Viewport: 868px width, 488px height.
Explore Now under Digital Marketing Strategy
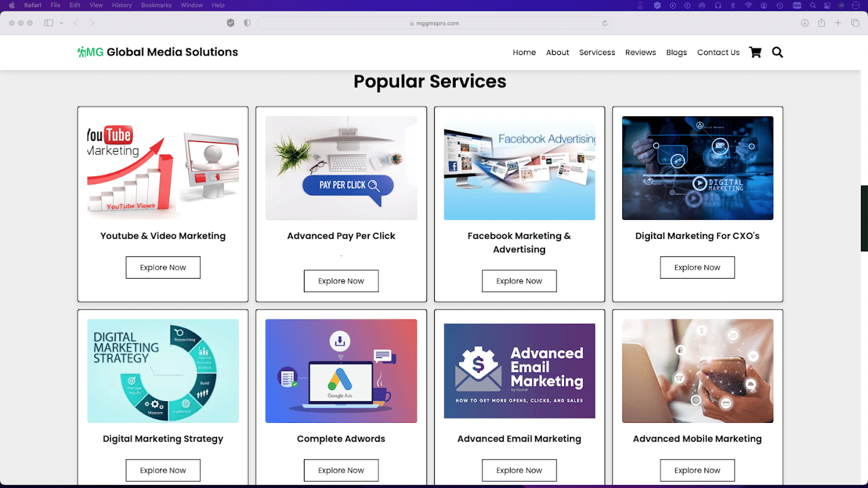point(163,470)
